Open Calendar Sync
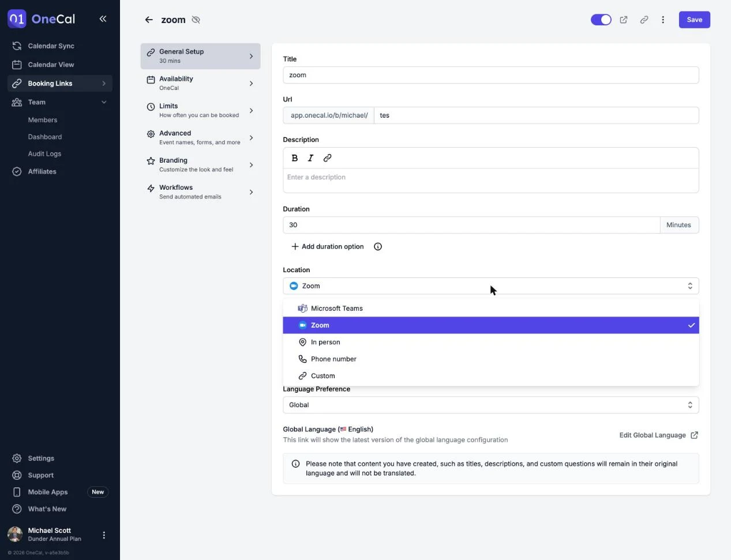This screenshot has height=560, width=731. coord(60,46)
